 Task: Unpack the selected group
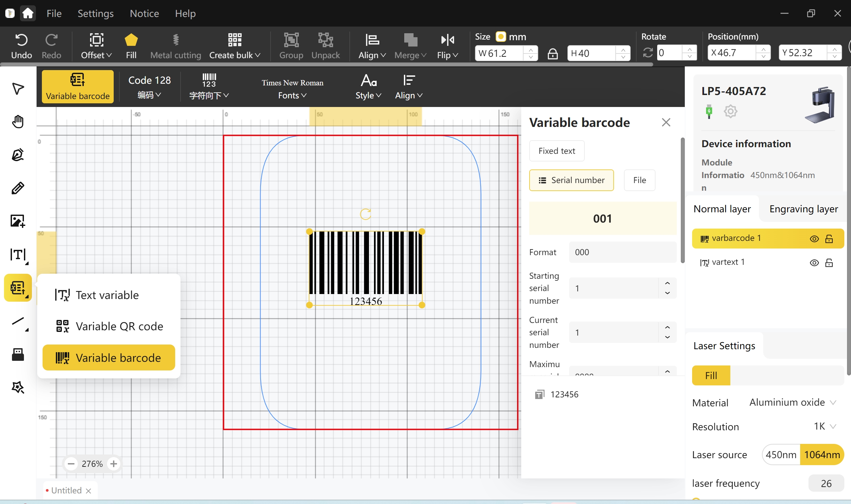pyautogui.click(x=325, y=46)
